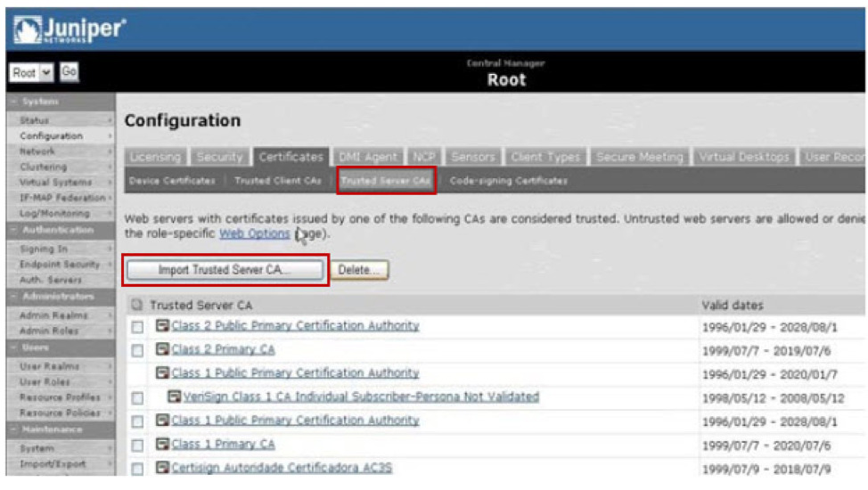Open Code-signing Certificates sub-tab
The width and height of the screenshot is (868, 490).
click(508, 181)
